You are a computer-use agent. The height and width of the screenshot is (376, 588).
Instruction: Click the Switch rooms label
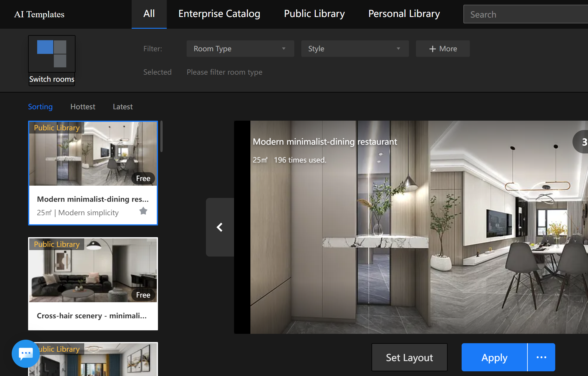(x=52, y=79)
